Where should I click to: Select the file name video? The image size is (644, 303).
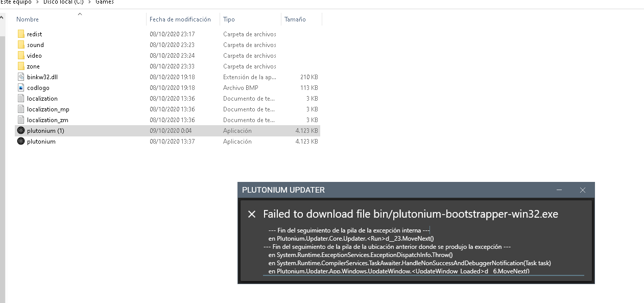pyautogui.click(x=34, y=56)
